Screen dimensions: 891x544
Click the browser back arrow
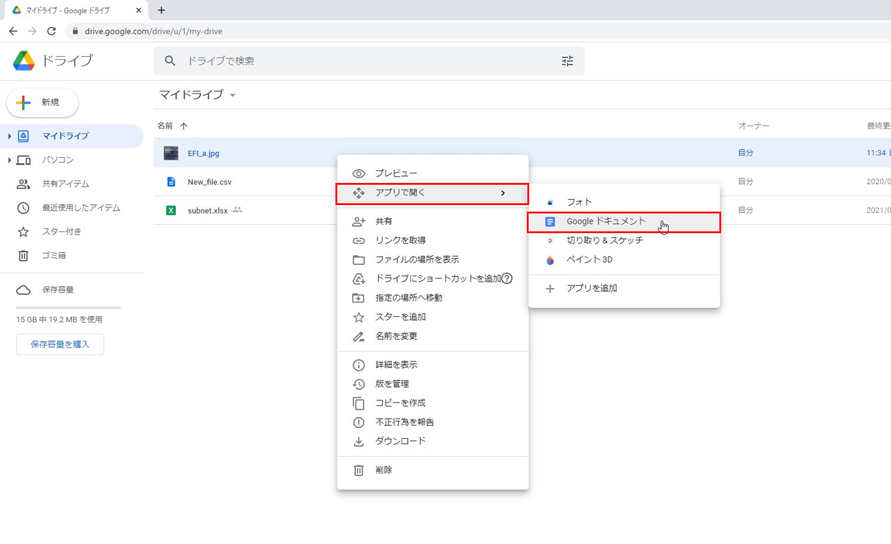point(13,31)
